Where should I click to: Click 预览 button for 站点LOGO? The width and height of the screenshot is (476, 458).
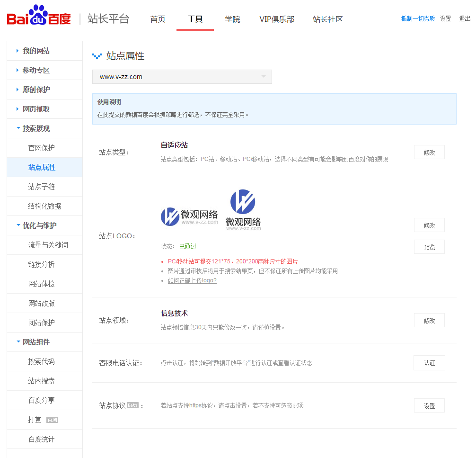click(429, 247)
